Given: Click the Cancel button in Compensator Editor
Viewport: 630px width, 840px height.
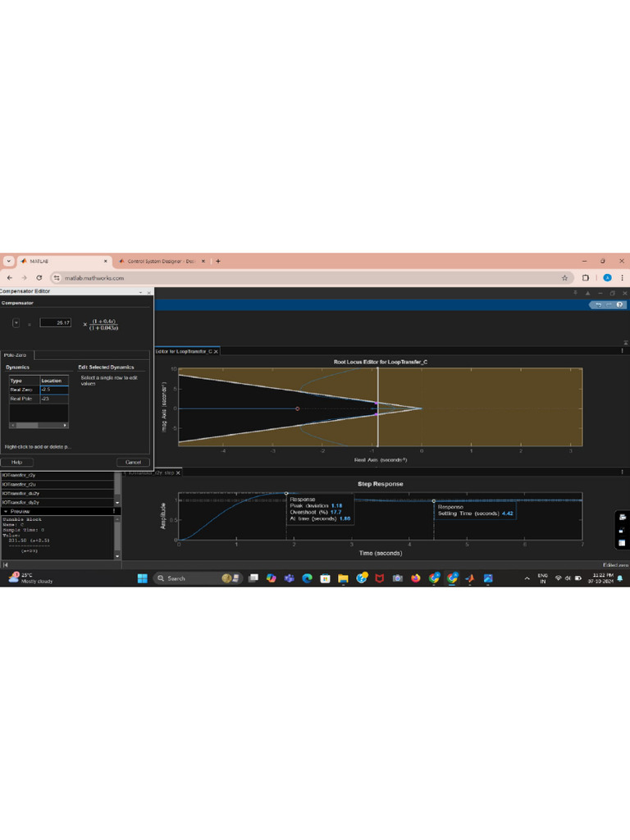Looking at the screenshot, I should click(134, 462).
